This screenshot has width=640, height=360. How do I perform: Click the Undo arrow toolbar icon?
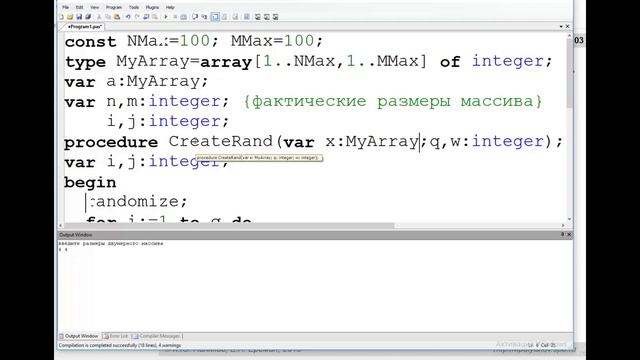click(128, 17)
